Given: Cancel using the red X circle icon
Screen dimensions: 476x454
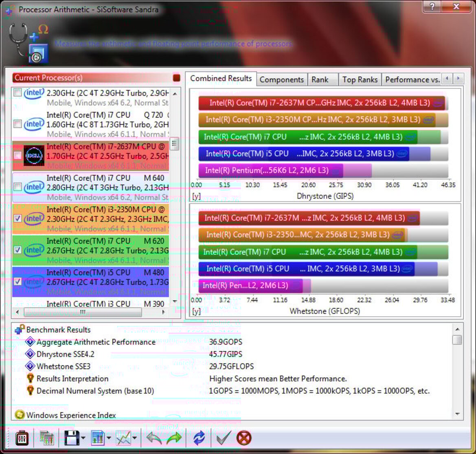Looking at the screenshot, I should click(x=244, y=438).
